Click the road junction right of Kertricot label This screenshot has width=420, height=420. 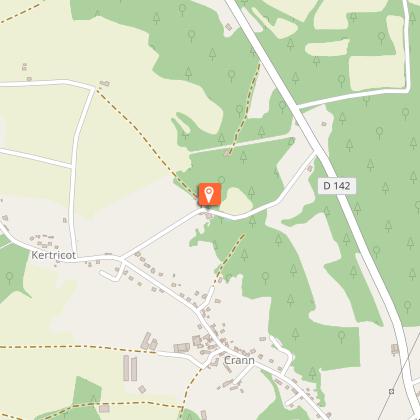click(x=121, y=259)
